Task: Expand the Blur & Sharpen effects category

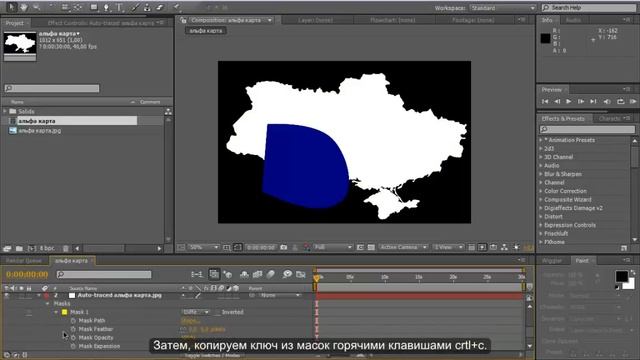Action: [541, 174]
